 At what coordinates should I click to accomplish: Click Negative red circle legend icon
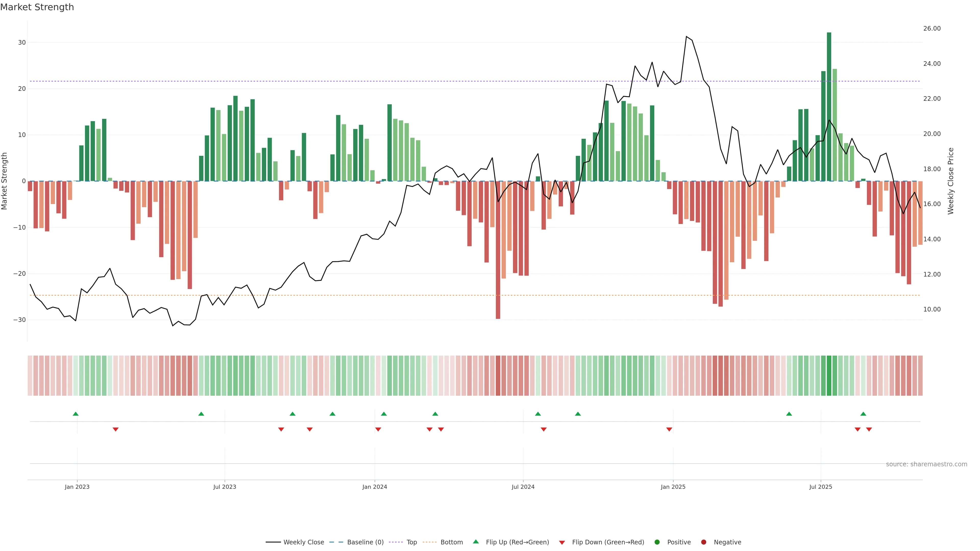[703, 542]
